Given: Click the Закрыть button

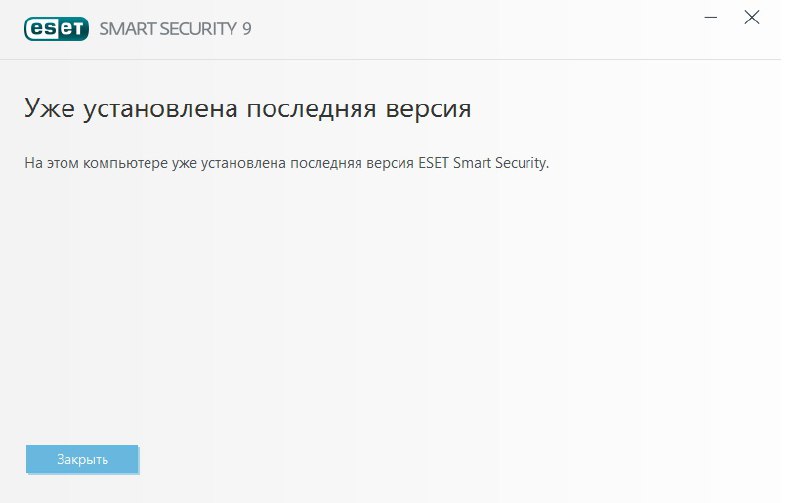Looking at the screenshot, I should [82, 459].
